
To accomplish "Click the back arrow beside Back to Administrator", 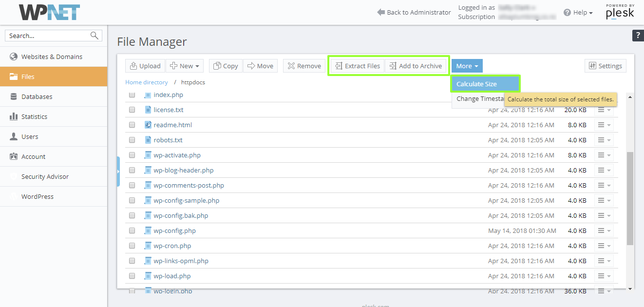I will point(381,12).
